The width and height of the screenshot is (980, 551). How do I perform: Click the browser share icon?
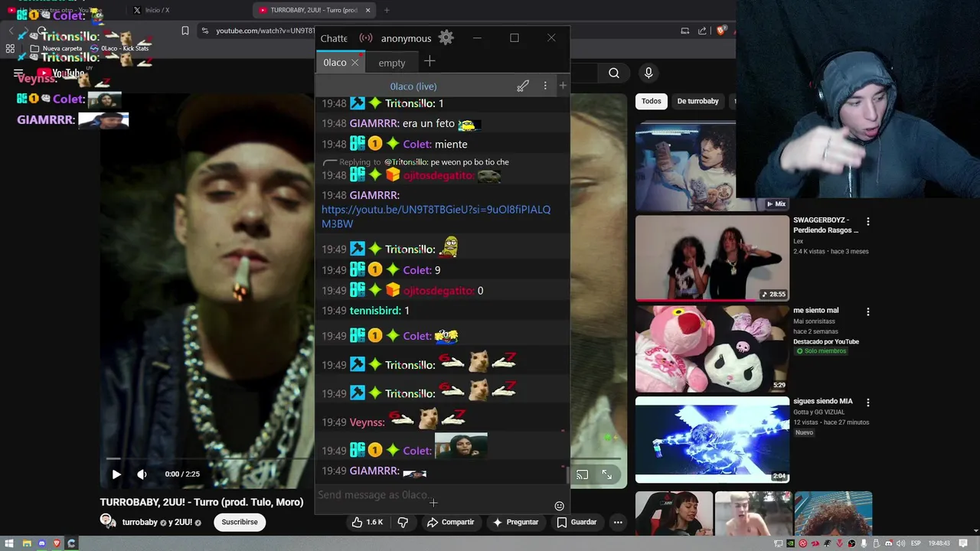click(x=702, y=31)
